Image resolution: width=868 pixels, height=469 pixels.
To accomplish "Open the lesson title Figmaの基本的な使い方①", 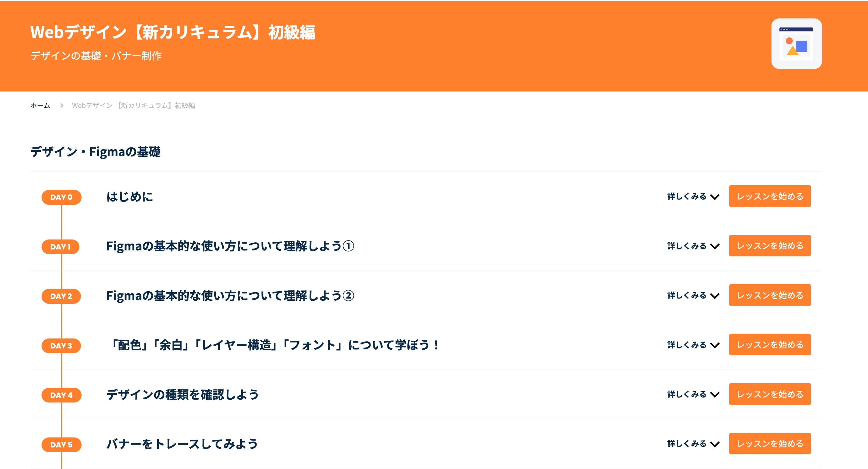I will [230, 246].
